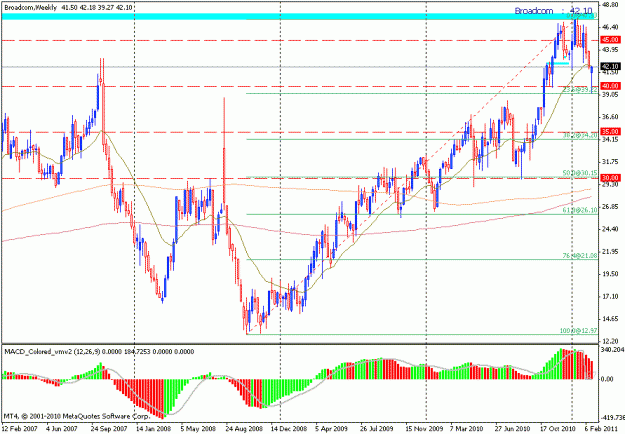Select the red 40.00 price level tag
This screenshot has width=625, height=434.
coord(611,86)
